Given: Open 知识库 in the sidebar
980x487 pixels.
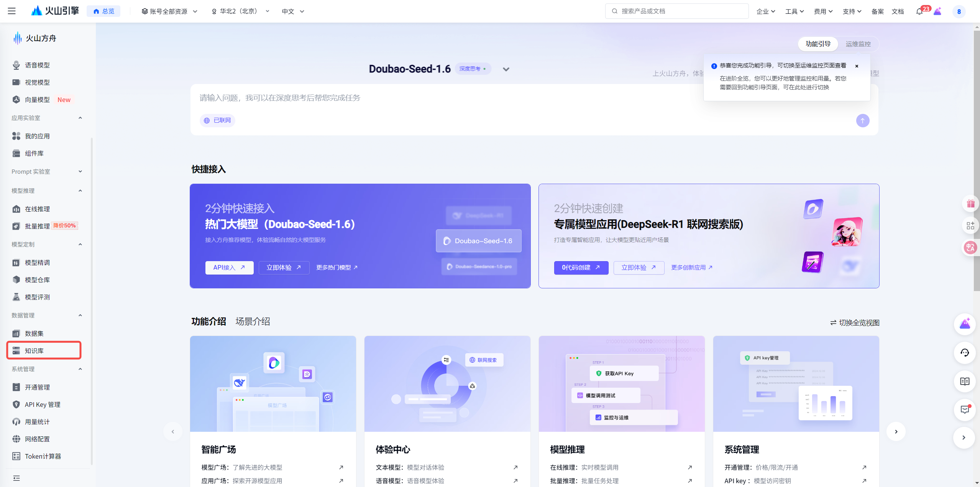Looking at the screenshot, I should click(44, 350).
